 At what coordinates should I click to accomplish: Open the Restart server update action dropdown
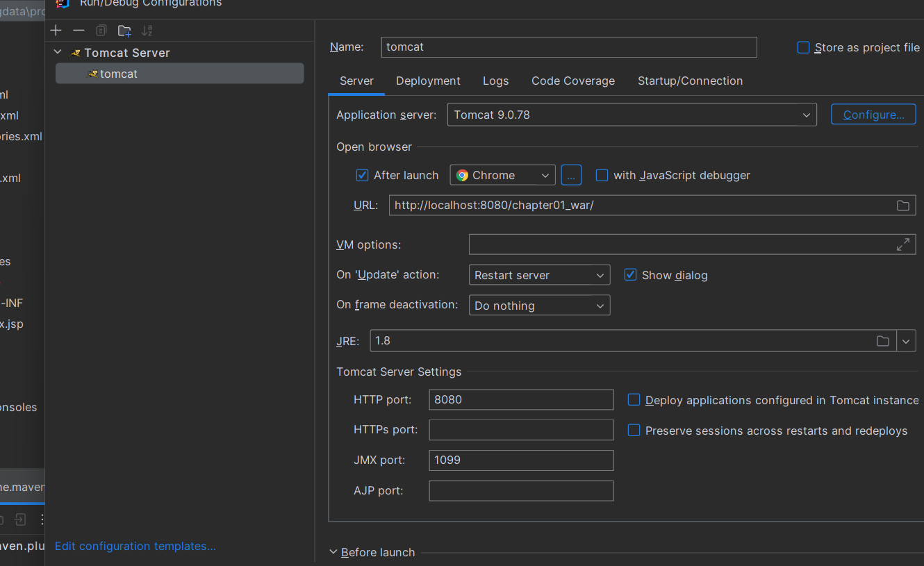[x=540, y=275]
